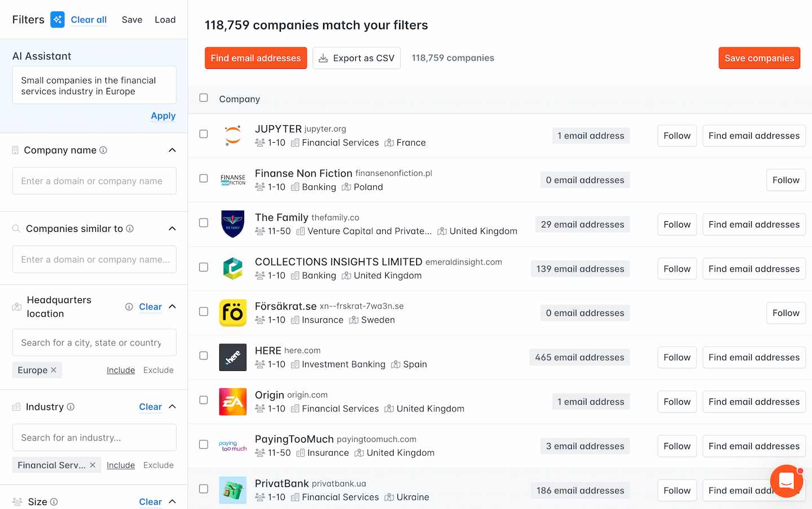Viewport: 812px width, 509px height.
Task: Remove the Europe location tag
Action: 54,370
